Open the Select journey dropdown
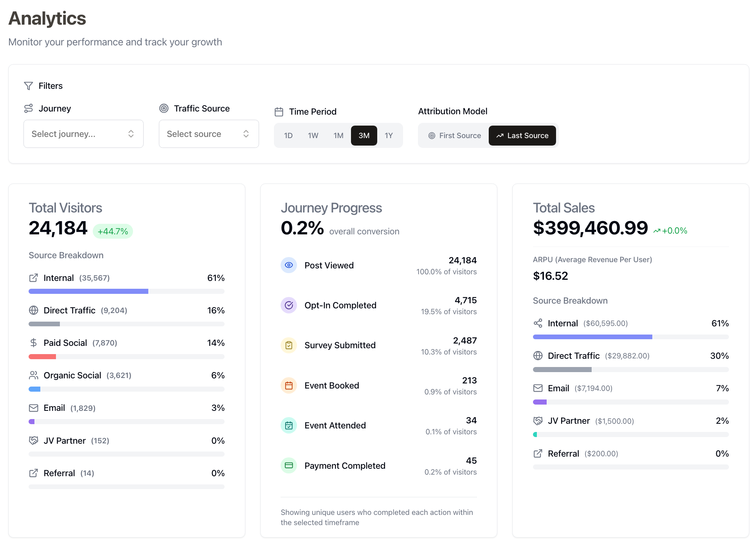Screen dimensions: 756x547 [83, 134]
